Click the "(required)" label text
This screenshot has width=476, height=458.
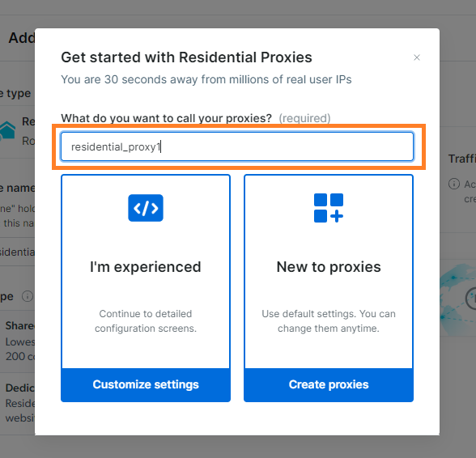[304, 118]
